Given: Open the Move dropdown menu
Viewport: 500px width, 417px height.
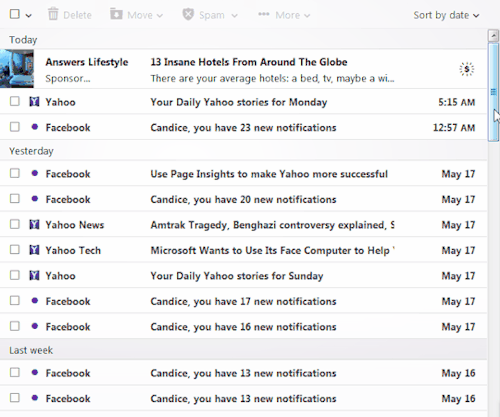Looking at the screenshot, I should click(136, 15).
